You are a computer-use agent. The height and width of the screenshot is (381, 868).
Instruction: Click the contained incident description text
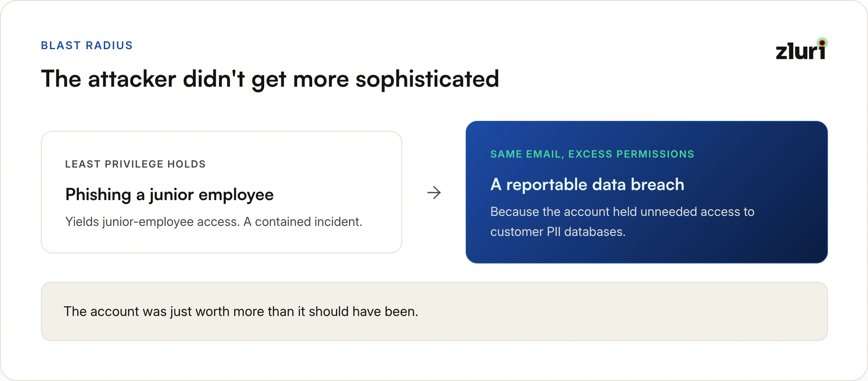click(214, 222)
